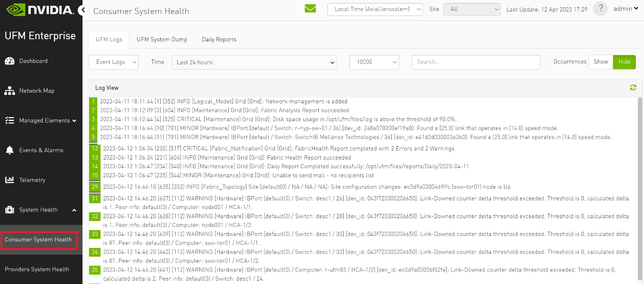Screen dimensions: 644x284
Task: Select the Network Map sidebar icon
Action: 11,90
